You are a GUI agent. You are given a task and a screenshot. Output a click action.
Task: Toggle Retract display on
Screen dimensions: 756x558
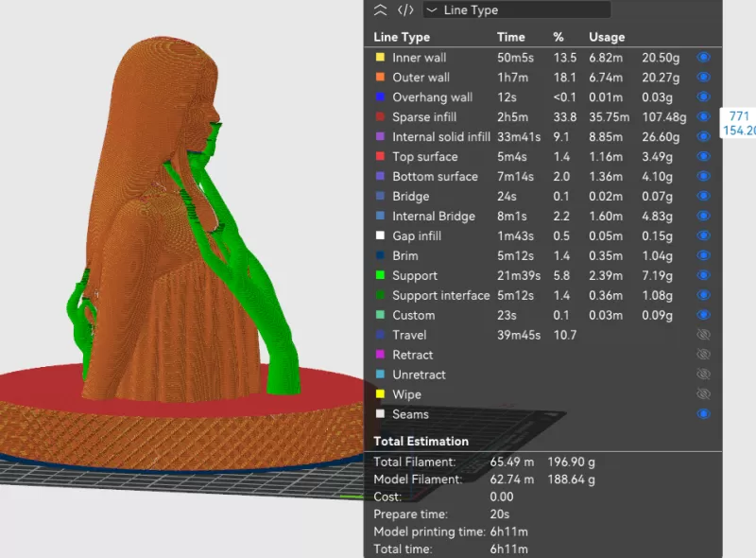point(701,355)
